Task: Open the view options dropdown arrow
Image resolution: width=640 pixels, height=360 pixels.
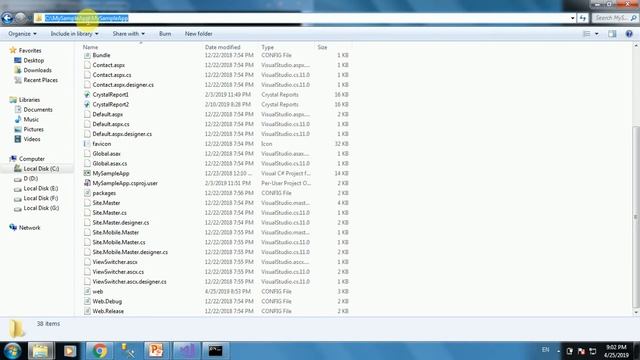Action: pos(597,34)
